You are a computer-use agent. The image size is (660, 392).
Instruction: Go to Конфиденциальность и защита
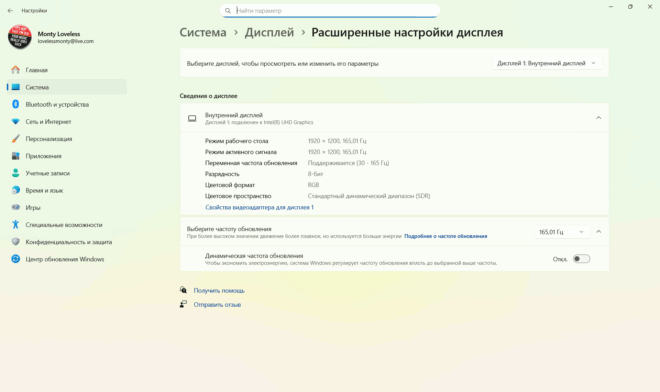coord(67,242)
